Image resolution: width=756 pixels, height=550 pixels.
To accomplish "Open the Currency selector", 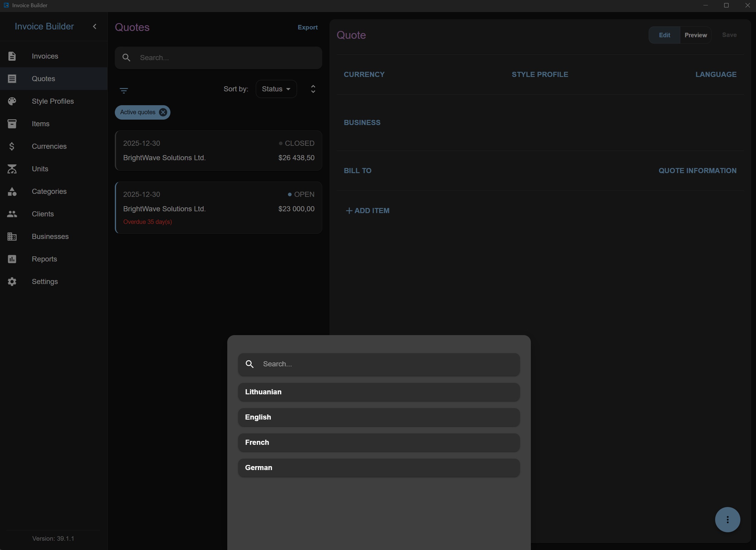I will [x=364, y=74].
